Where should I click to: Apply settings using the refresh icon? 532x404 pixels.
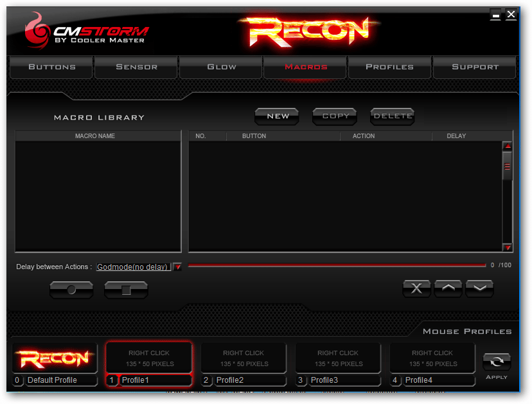click(x=497, y=362)
